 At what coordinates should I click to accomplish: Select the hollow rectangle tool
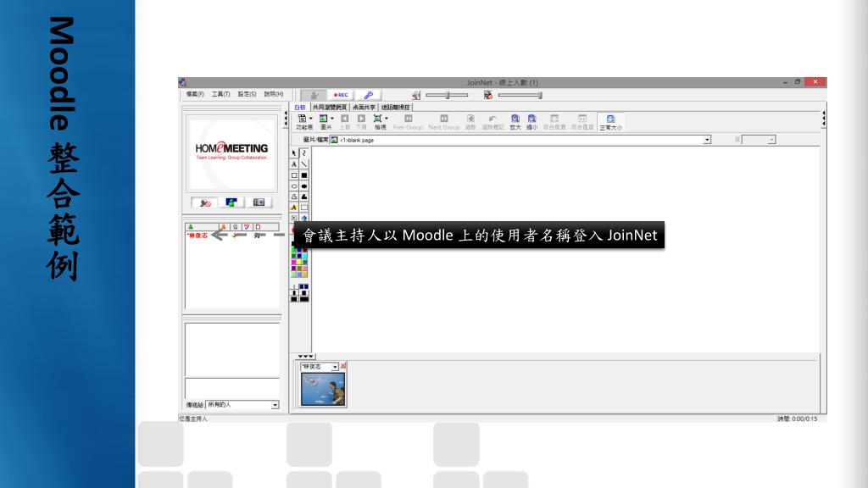294,175
